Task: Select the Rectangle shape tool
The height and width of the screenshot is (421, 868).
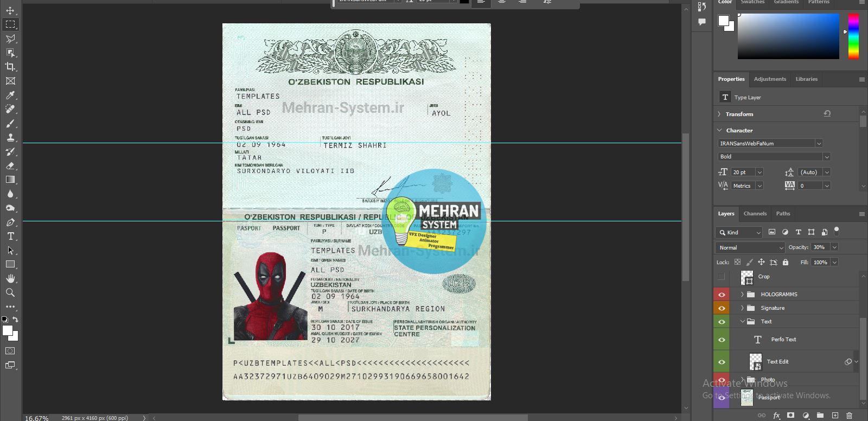Action: tap(10, 264)
